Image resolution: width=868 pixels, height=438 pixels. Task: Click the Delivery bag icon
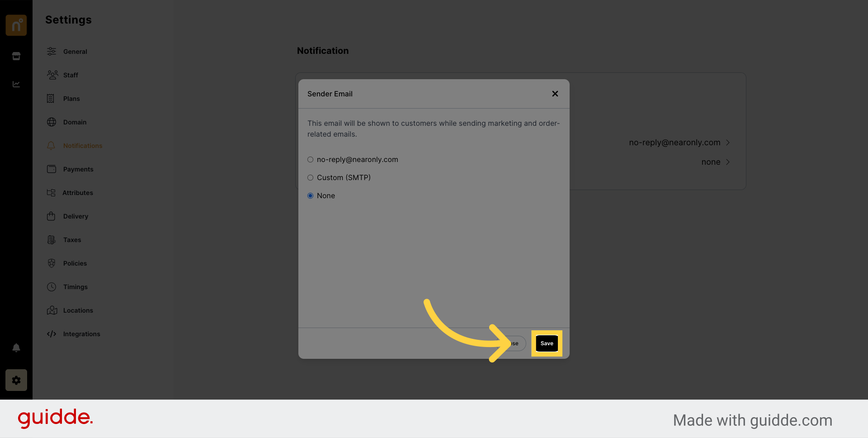(51, 216)
